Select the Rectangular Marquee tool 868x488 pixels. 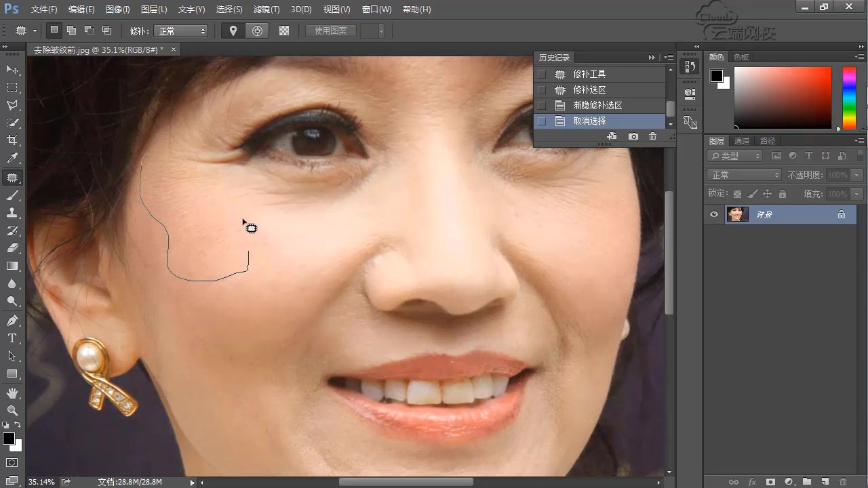tap(12, 87)
